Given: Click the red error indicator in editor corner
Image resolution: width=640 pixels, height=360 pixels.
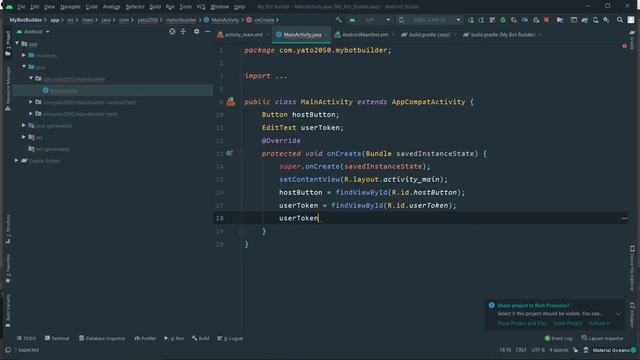Looking at the screenshot, I should coord(624,46).
